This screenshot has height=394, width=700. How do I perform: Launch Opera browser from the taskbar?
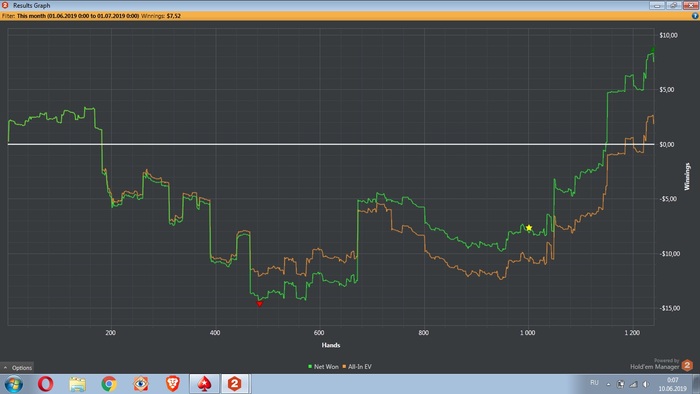pyautogui.click(x=46, y=383)
